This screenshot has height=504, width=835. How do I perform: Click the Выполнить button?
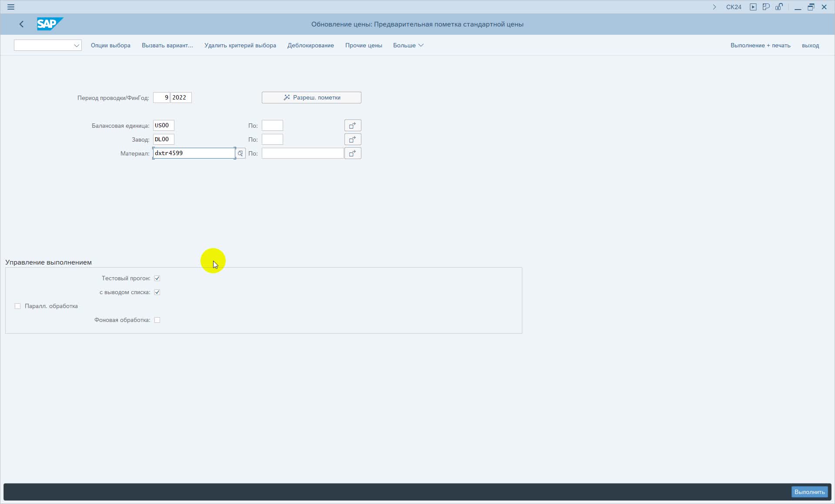[x=809, y=492]
